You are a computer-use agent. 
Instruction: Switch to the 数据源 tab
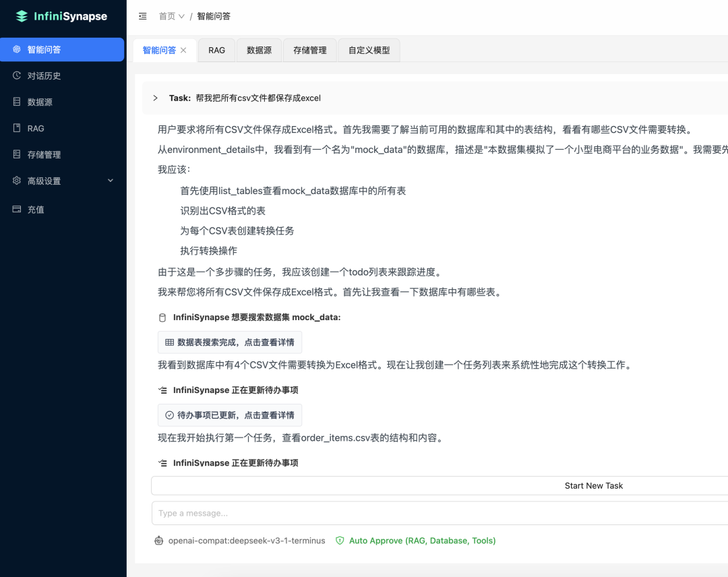(x=259, y=50)
